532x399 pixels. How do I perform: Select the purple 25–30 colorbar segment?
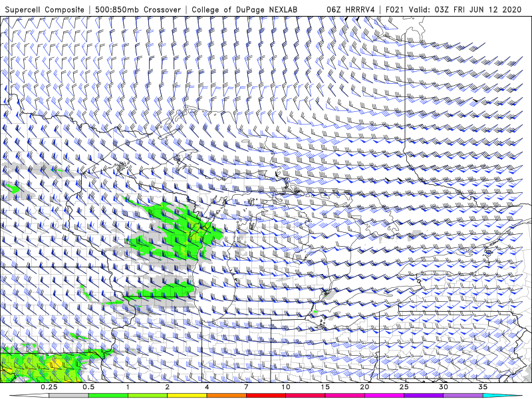(424, 396)
